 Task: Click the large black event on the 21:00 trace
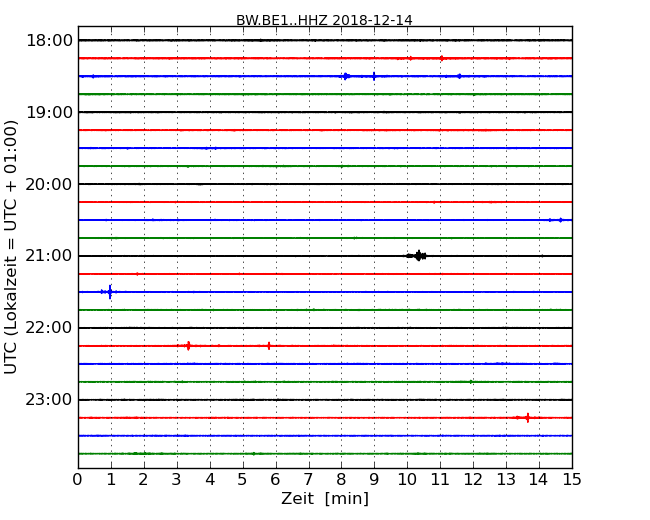pos(417,256)
